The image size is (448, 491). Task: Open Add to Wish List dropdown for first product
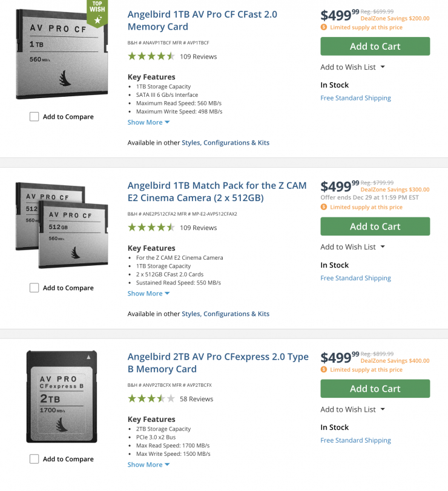coord(353,67)
